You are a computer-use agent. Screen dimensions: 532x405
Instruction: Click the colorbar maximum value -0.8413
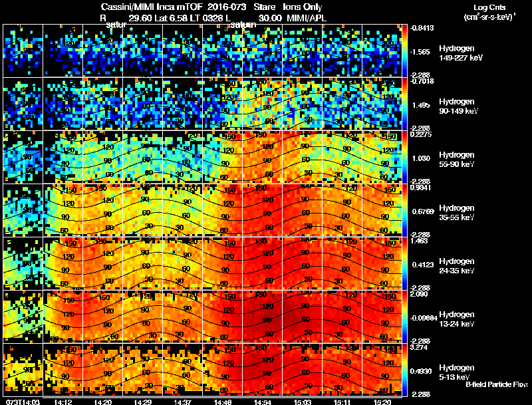pos(422,28)
